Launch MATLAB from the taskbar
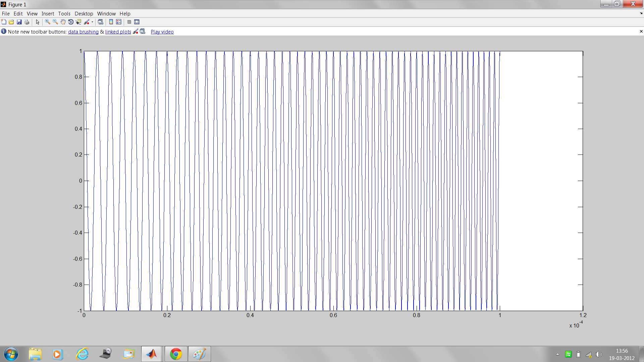The width and height of the screenshot is (644, 362). click(152, 354)
